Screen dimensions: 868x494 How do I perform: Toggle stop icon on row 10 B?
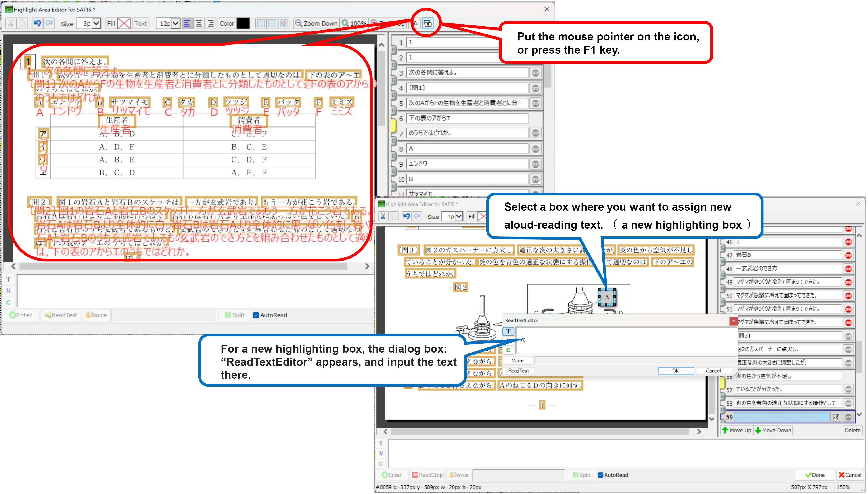pos(535,179)
